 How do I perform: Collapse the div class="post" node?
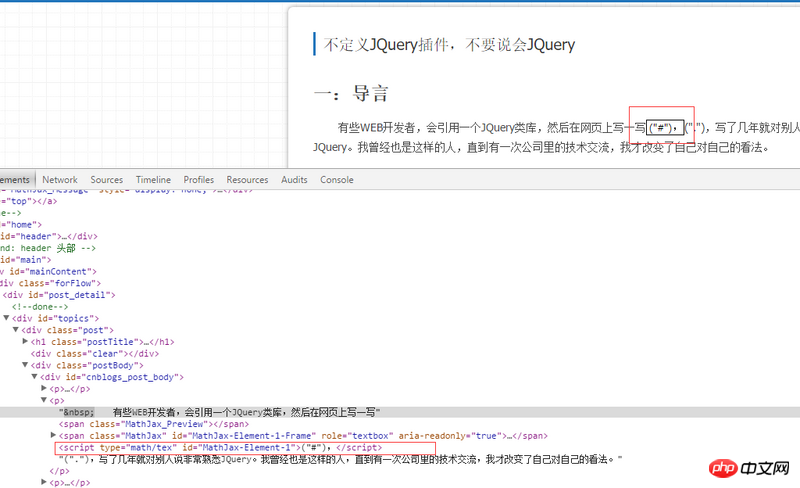(15, 330)
